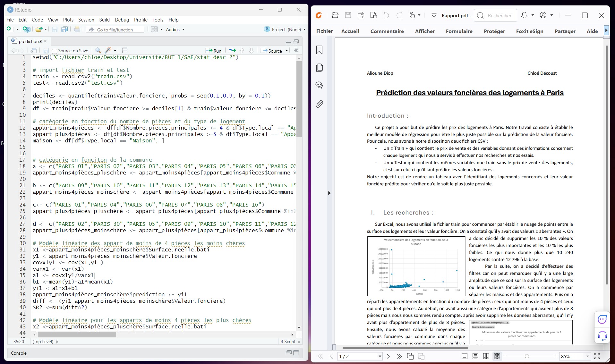This screenshot has width=615, height=364.
Task: Open the Session menu in RStudio
Action: click(x=86, y=20)
